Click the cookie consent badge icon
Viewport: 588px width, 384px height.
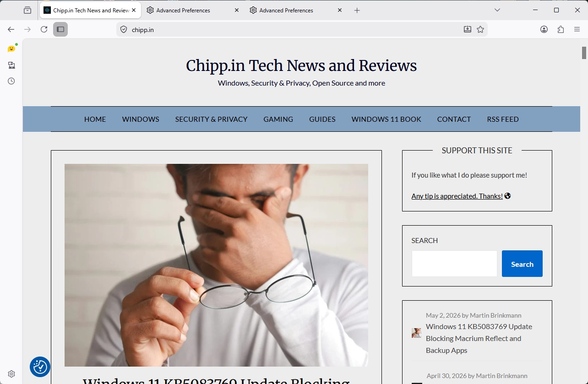(x=40, y=367)
